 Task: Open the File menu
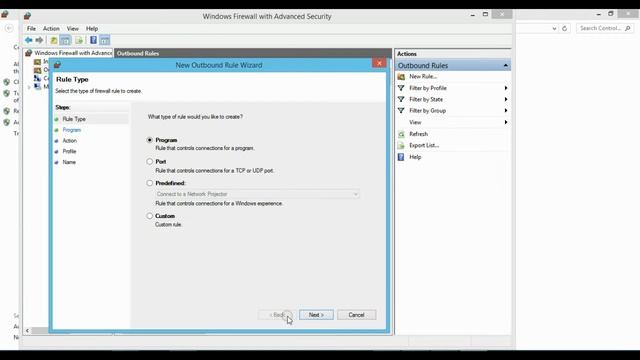pos(31,29)
